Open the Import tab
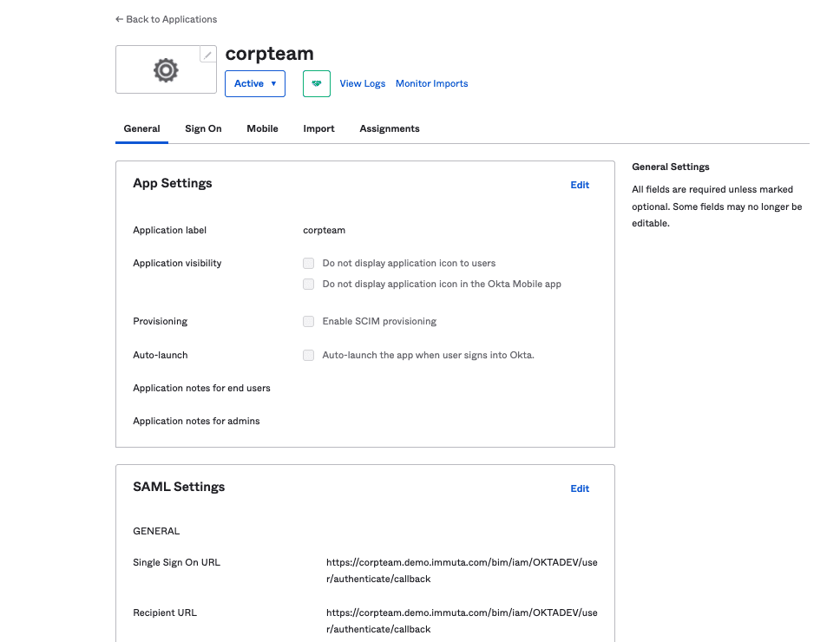Screen dimensions: 840x642 point(318,128)
